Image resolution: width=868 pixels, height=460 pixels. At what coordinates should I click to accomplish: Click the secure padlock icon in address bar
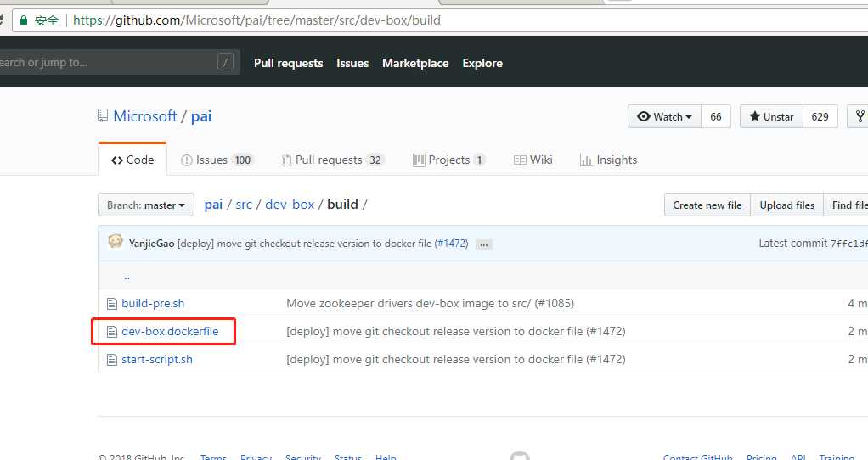[x=23, y=20]
